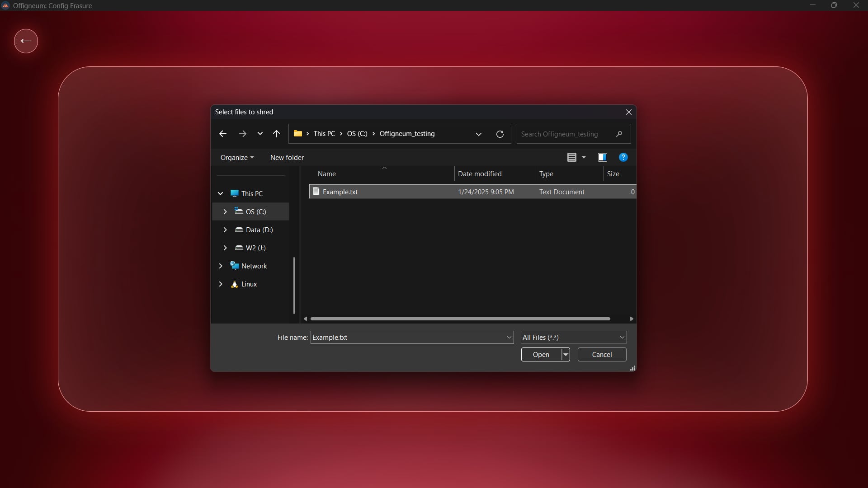
Task: Click the scroll right arrow of file list
Action: [632, 319]
